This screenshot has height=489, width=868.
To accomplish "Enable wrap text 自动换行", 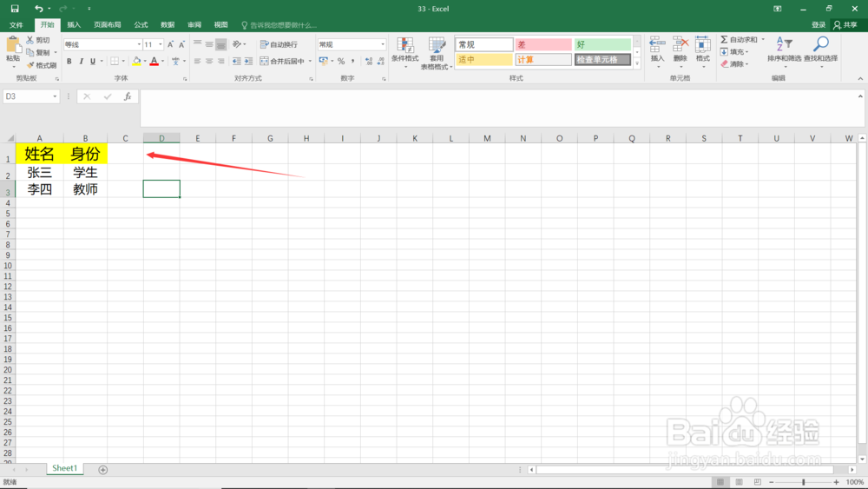I will coord(279,44).
